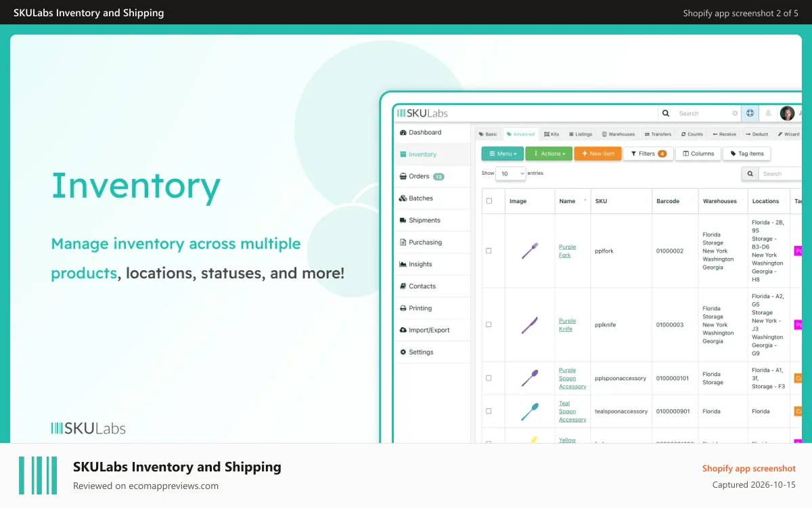The width and height of the screenshot is (812, 508).
Task: Click the Teal Spoon Accessory image
Action: click(530, 411)
